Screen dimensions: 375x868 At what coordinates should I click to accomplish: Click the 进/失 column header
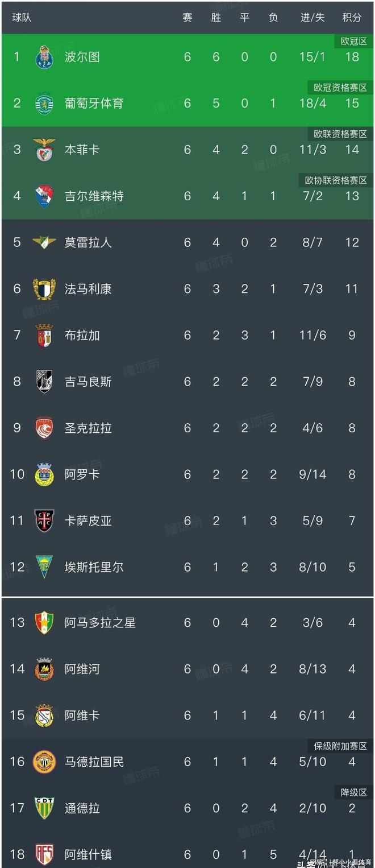tap(312, 18)
